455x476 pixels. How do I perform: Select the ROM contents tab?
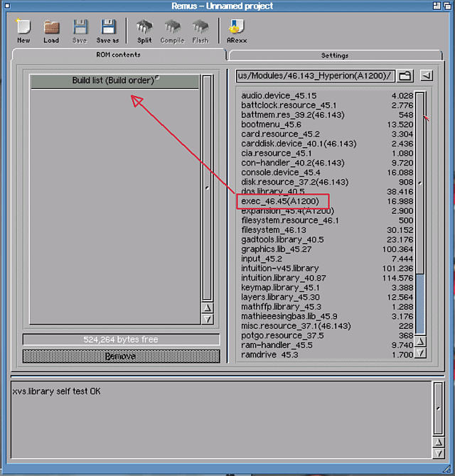[x=118, y=55]
